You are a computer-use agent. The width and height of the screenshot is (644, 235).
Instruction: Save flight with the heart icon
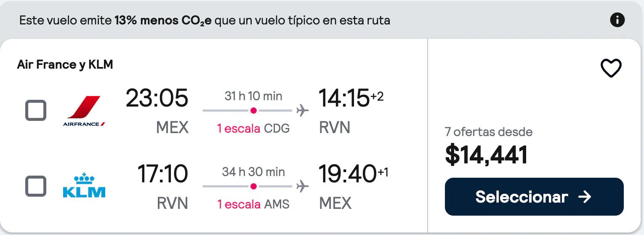click(611, 68)
